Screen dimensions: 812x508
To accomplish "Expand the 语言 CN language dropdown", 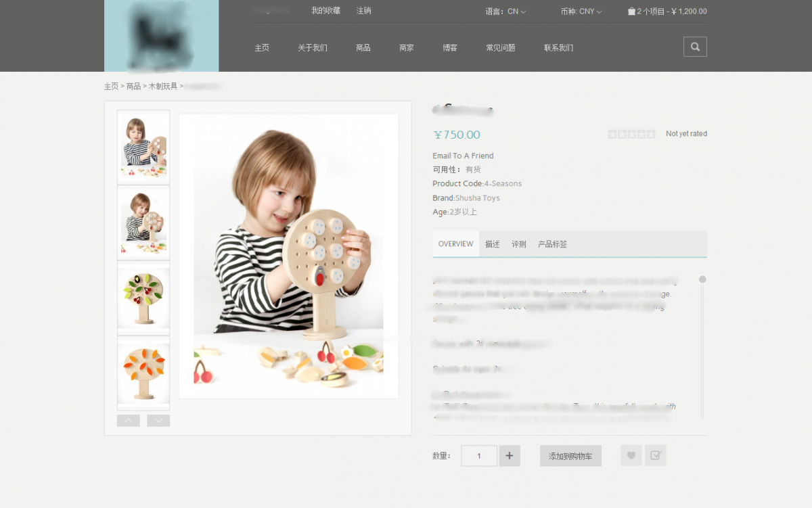I will click(x=505, y=11).
